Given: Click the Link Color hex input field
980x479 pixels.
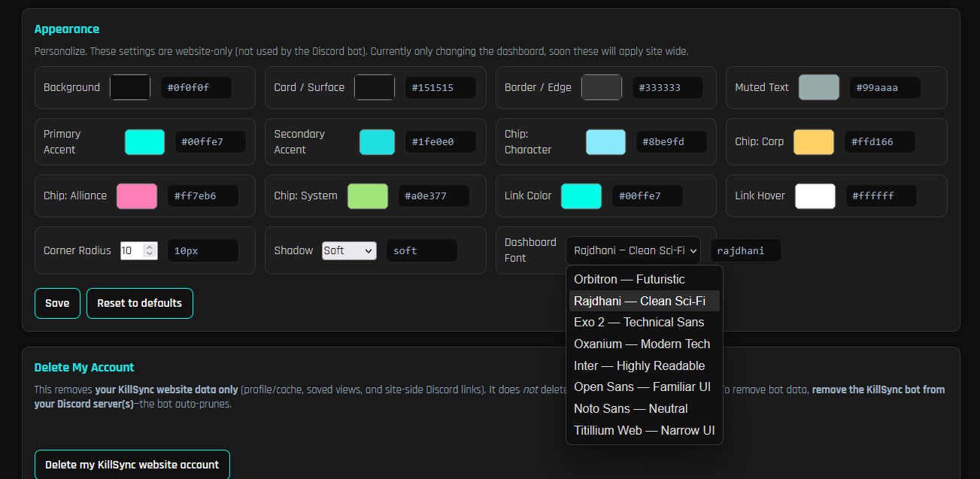Looking at the screenshot, I should (647, 196).
